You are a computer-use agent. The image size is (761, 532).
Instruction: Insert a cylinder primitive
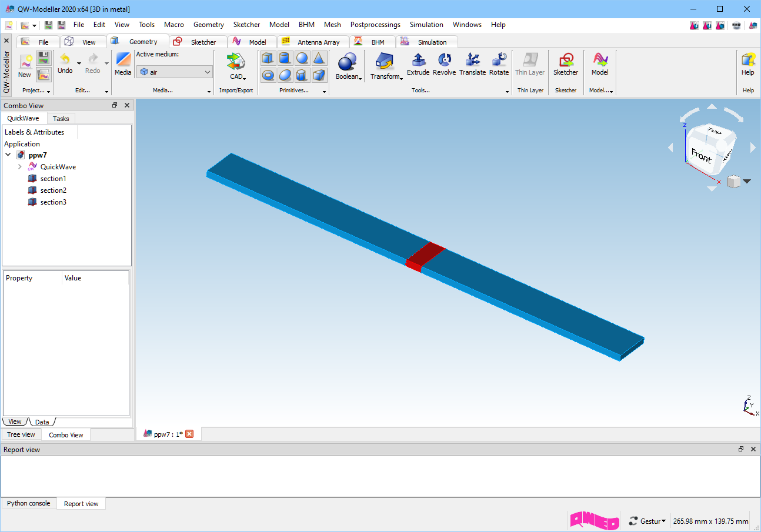click(x=285, y=58)
